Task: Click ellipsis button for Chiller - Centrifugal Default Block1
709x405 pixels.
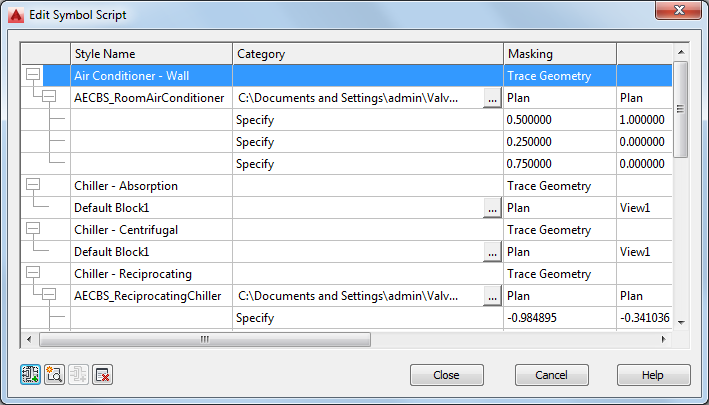Action: [x=491, y=252]
